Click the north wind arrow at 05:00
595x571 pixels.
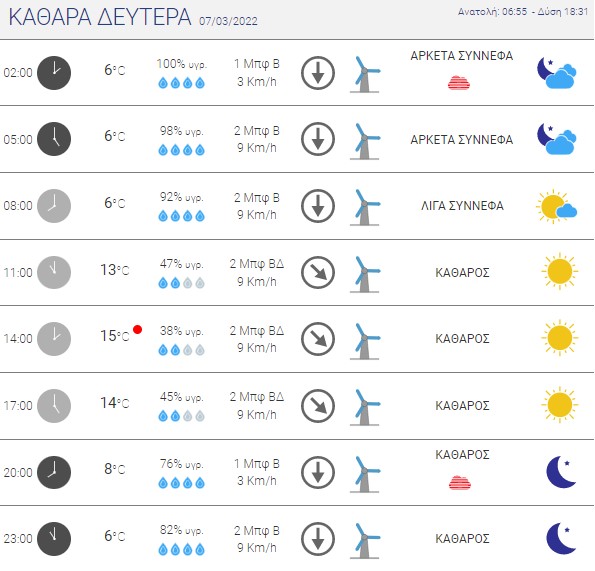(x=318, y=139)
